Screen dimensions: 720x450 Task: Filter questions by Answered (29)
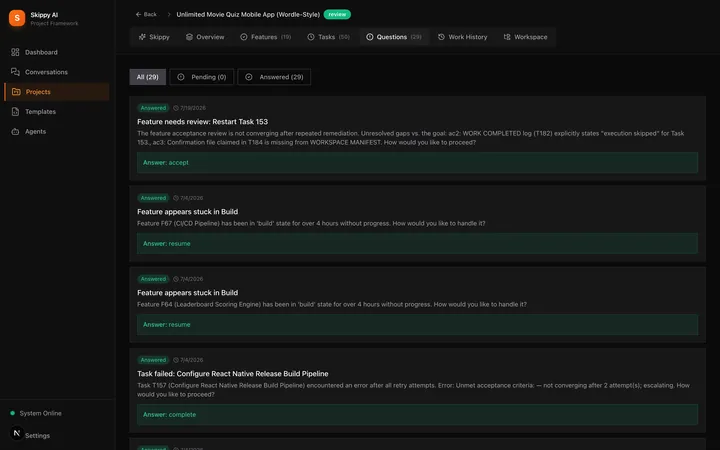pyautogui.click(x=274, y=77)
